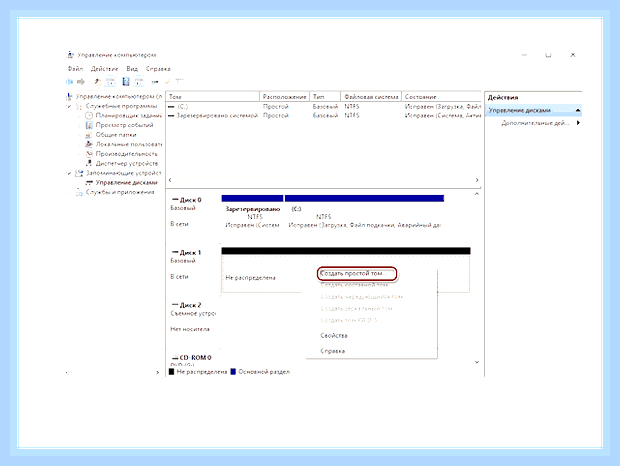The height and width of the screenshot is (466, 620).
Task: Click the Общие папки icon in tree
Action: [x=89, y=135]
